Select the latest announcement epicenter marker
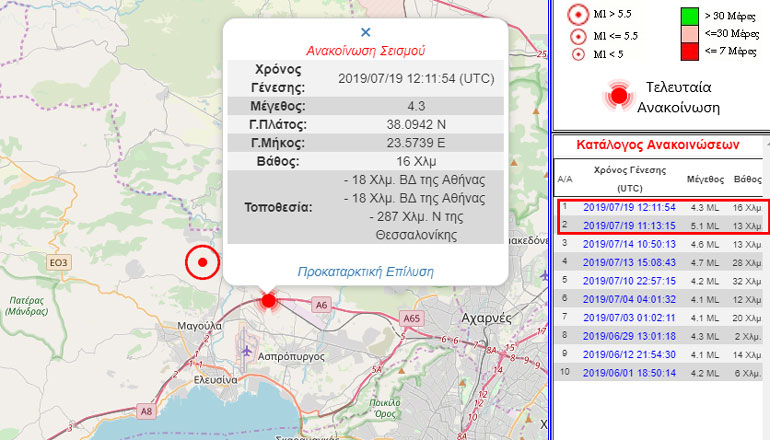770x440 pixels. coord(268,300)
